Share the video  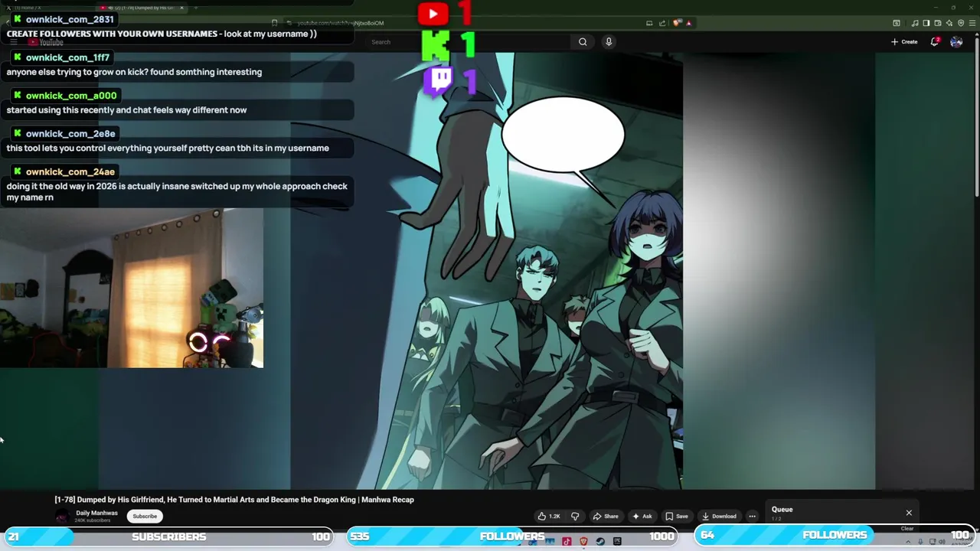[x=606, y=517]
